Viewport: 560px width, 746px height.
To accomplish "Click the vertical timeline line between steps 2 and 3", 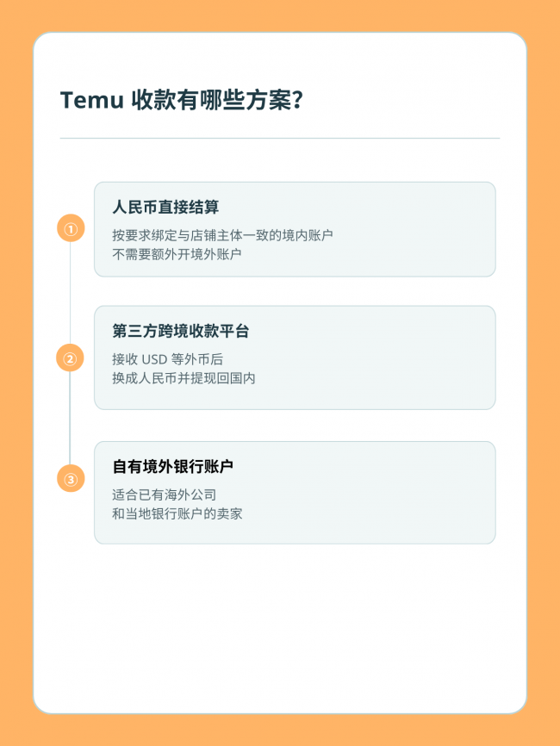I will (70, 418).
